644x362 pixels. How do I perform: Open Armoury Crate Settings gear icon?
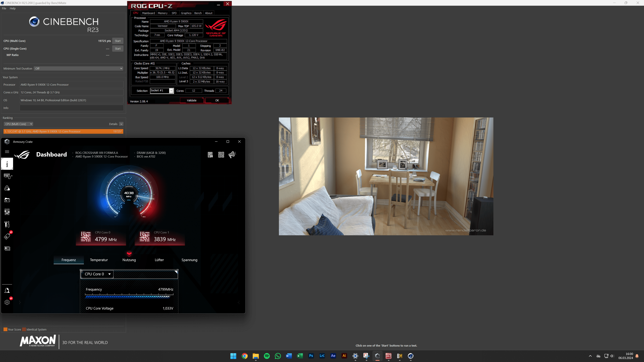click(7, 302)
